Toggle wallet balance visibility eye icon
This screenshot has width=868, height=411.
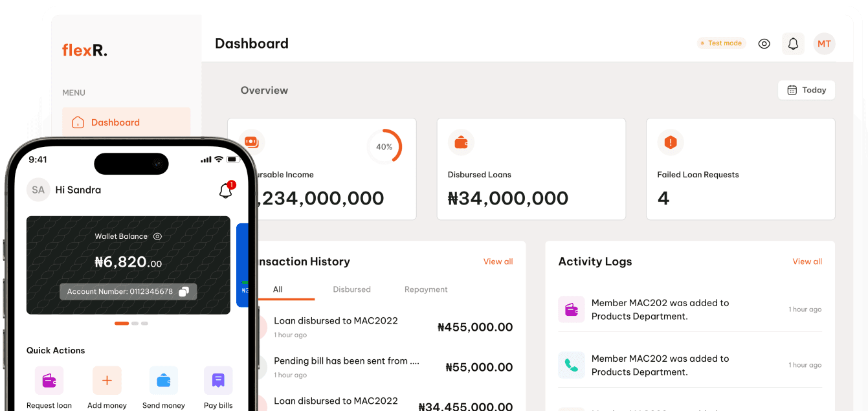pyautogui.click(x=157, y=237)
